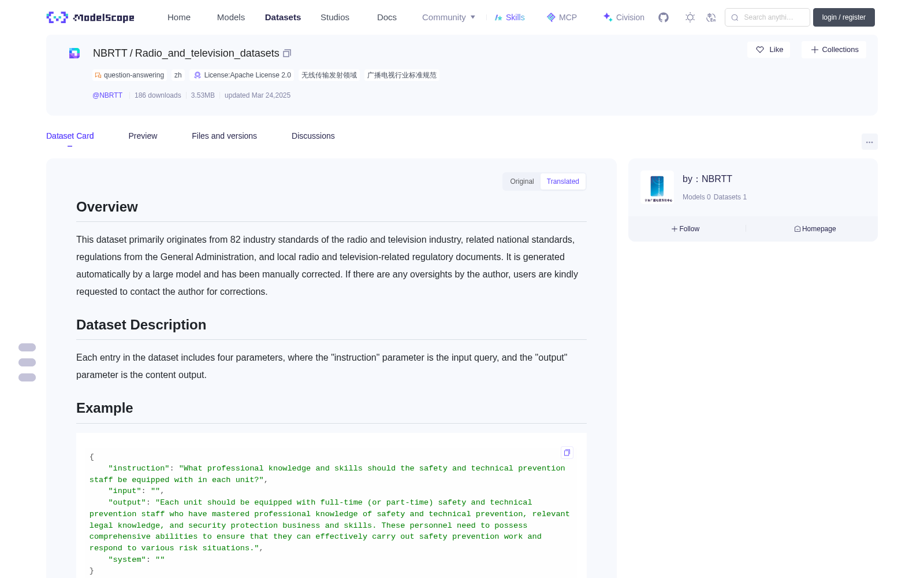
Task: Select the Dataset Card tab
Action: coord(70,136)
